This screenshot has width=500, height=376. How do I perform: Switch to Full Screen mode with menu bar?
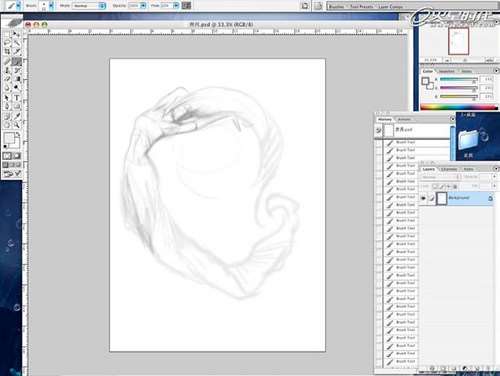pyautogui.click(x=12, y=165)
